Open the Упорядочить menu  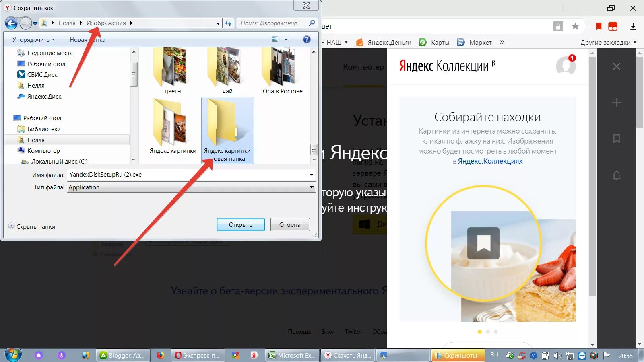[x=33, y=39]
